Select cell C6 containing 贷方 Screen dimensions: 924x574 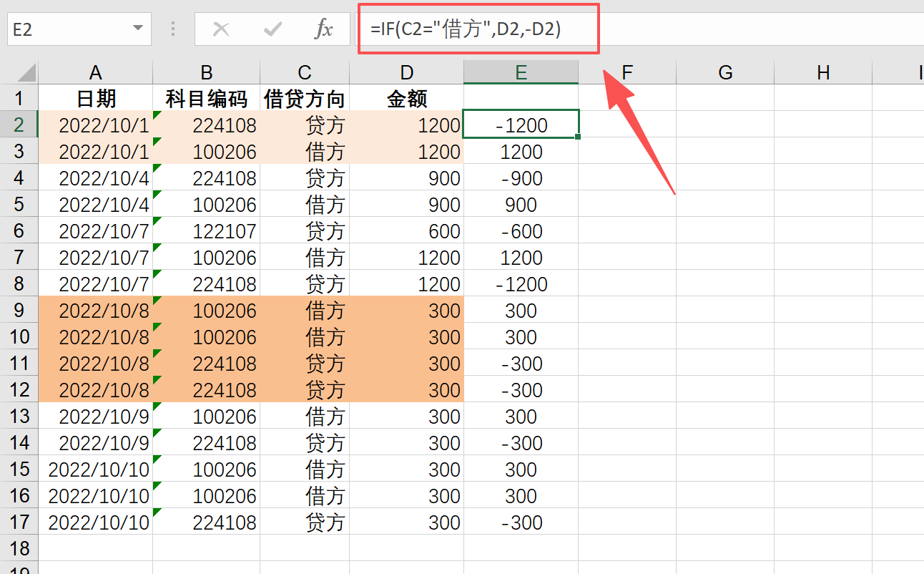click(x=304, y=230)
